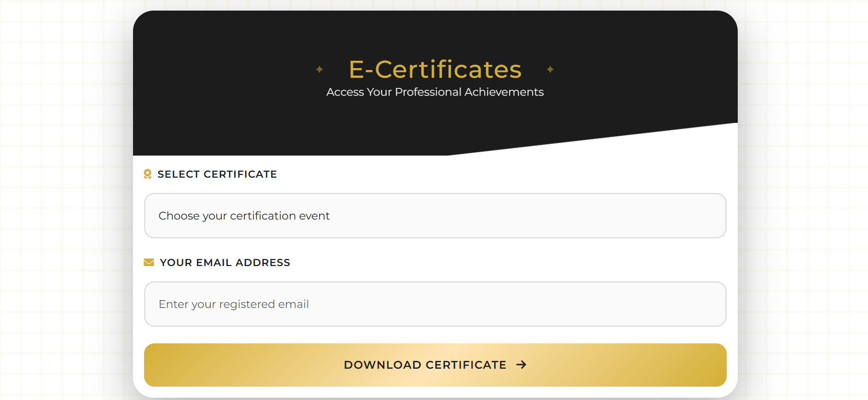Click the right sparkle star beside the title
The height and width of the screenshot is (400, 868).
[x=550, y=70]
